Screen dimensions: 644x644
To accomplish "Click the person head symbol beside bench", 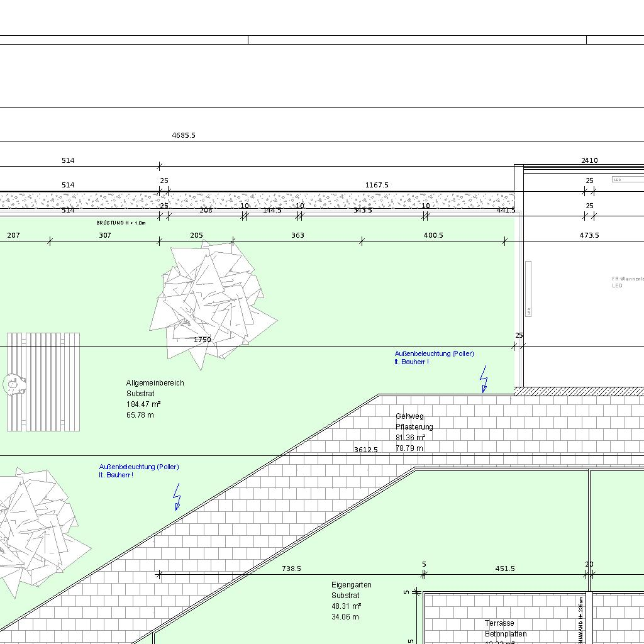I will [14, 385].
